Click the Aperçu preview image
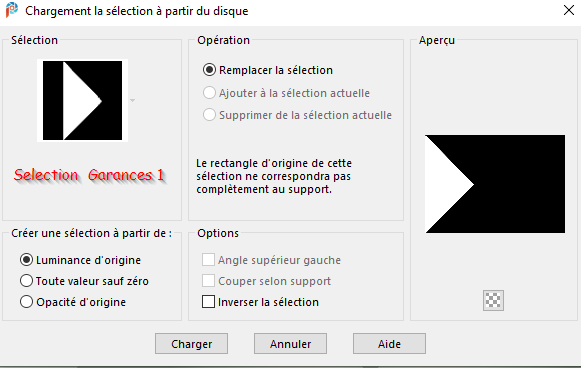Screen dimensions: 581x368 click(495, 184)
